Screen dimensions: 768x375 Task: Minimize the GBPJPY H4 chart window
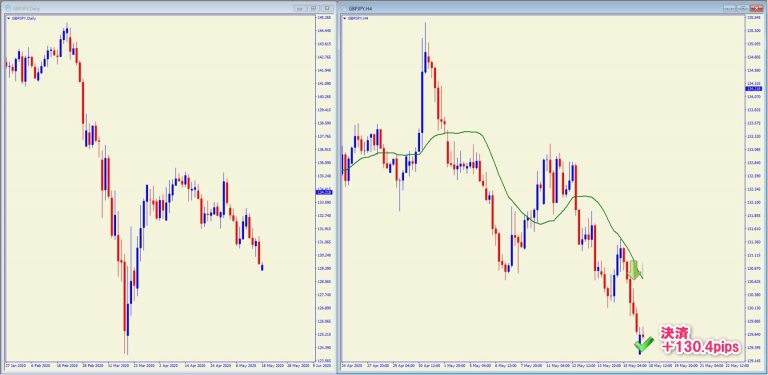[x=730, y=8]
